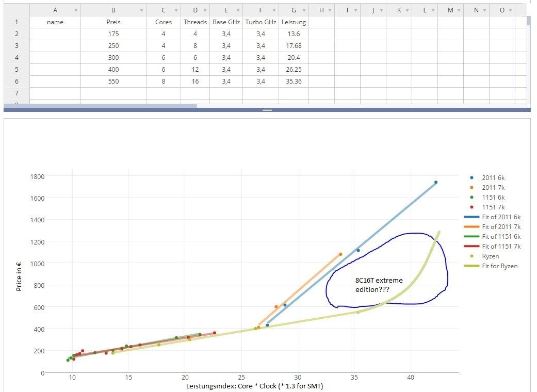Click the 'Preis' header cell
This screenshot has width=537, height=392.
coord(113,22)
